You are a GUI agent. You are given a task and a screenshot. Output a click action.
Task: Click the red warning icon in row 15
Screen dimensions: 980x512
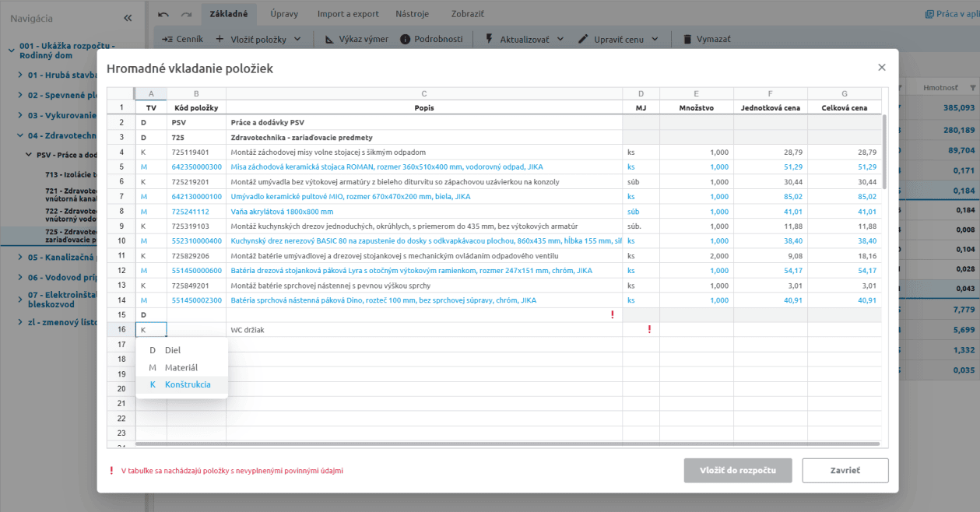[613, 315]
